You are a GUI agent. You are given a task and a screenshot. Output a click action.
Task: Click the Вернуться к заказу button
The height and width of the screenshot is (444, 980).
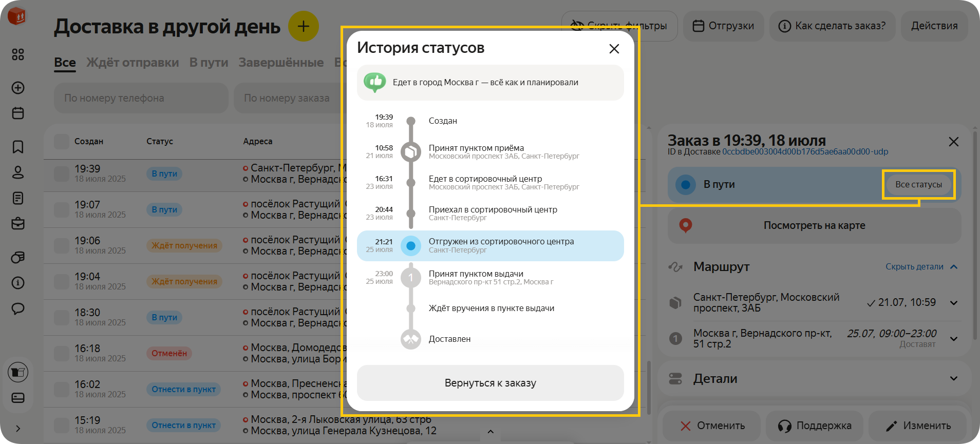tap(490, 383)
